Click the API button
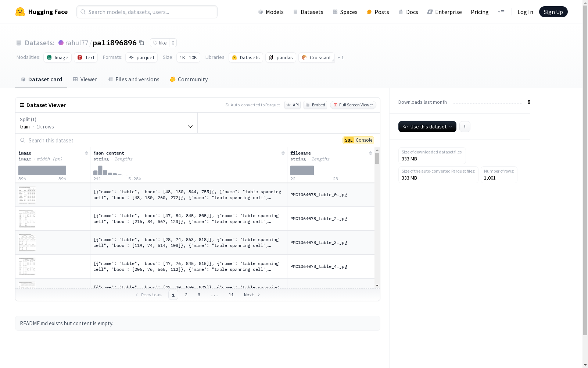 (293, 105)
